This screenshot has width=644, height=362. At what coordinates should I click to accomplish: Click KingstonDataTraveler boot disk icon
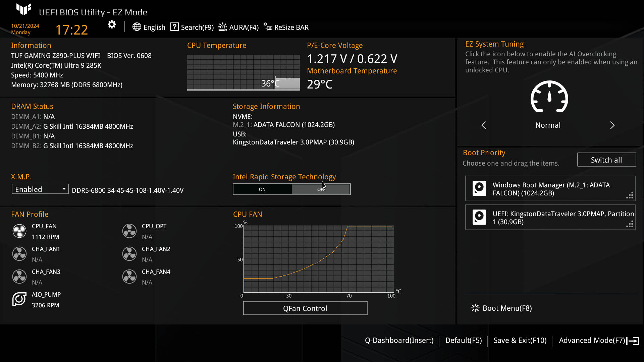tap(479, 217)
